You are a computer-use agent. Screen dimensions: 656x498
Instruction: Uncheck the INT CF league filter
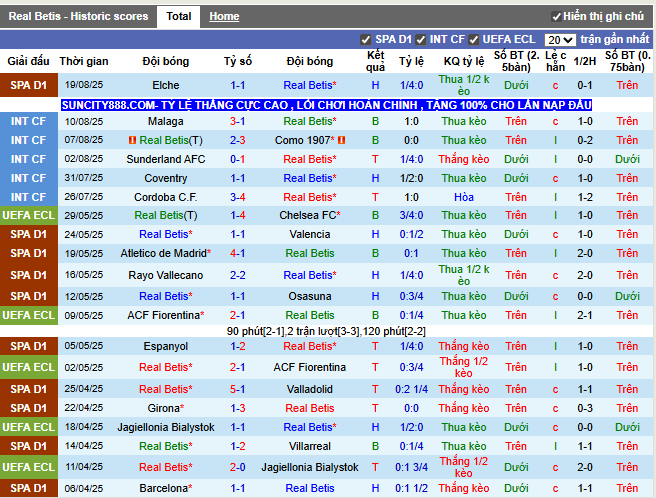click(420, 40)
